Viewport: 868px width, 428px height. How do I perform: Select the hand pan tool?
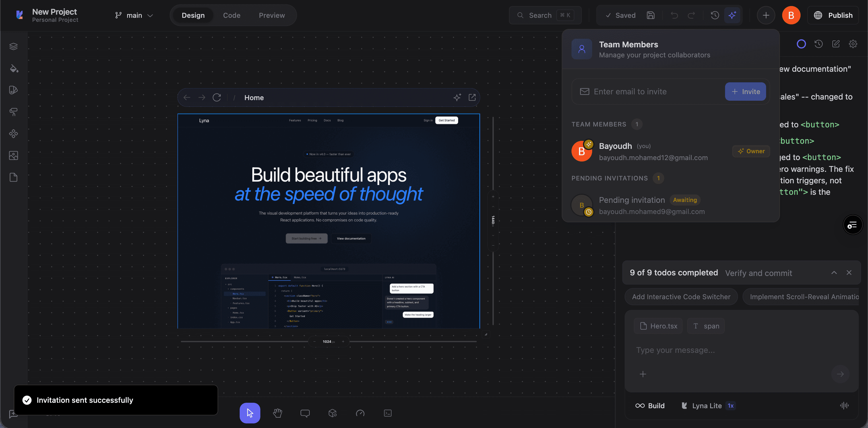(x=277, y=413)
